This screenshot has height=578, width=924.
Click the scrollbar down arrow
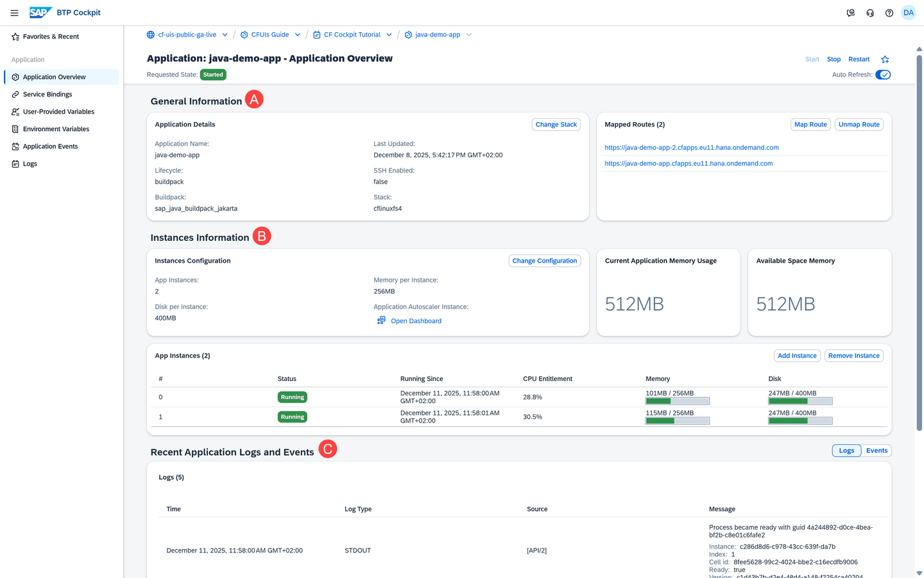coord(919,573)
